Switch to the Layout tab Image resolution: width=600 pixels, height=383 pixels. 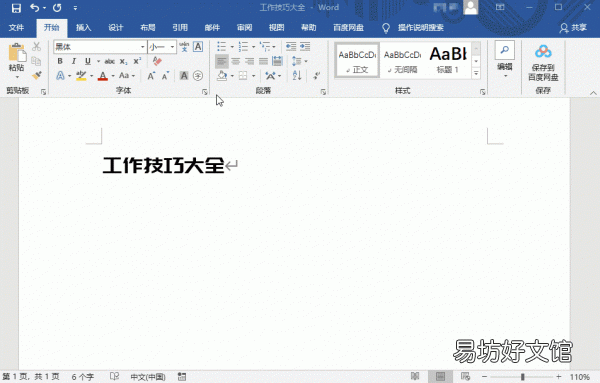pos(148,28)
